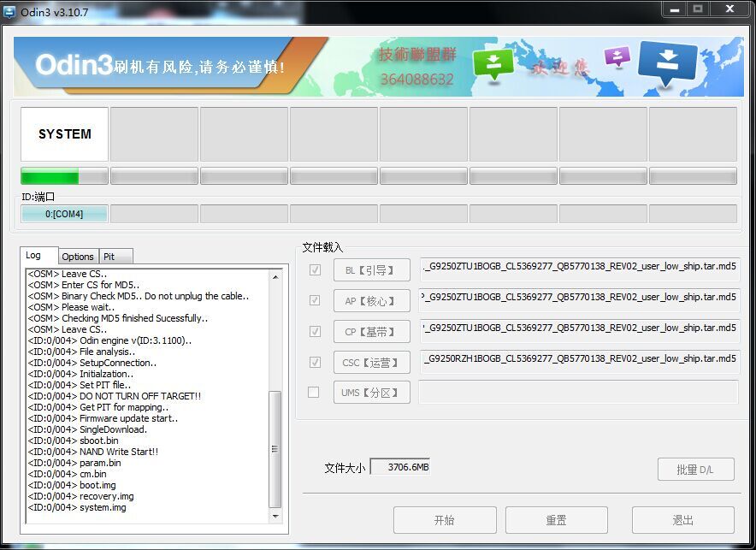Screen dimensions: 756x550
Task: Click the 文件载入 group label
Action: click(322, 247)
